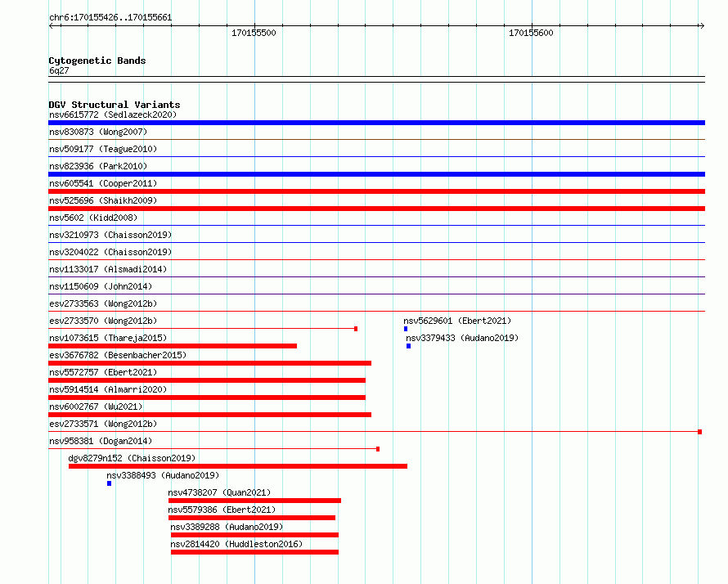The height and width of the screenshot is (584, 728).
Task: Click the red end marker of esv2733570
Action: click(356, 329)
